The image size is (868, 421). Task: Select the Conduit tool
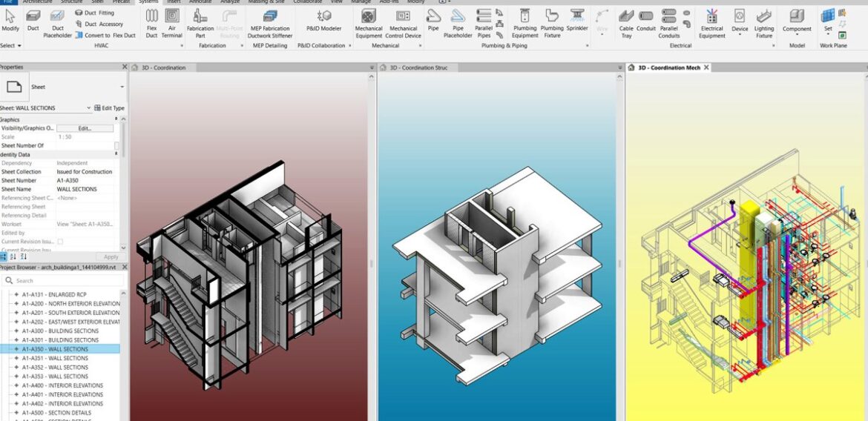click(x=645, y=20)
